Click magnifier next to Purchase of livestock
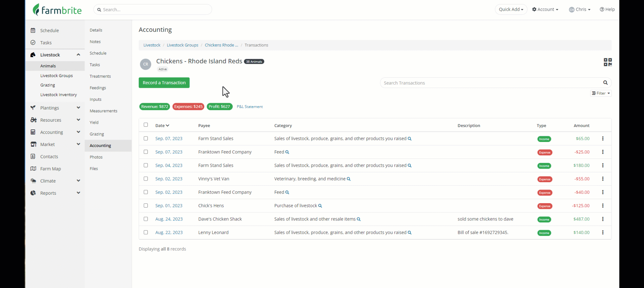Viewport: 644px width, 288px height. (320, 206)
